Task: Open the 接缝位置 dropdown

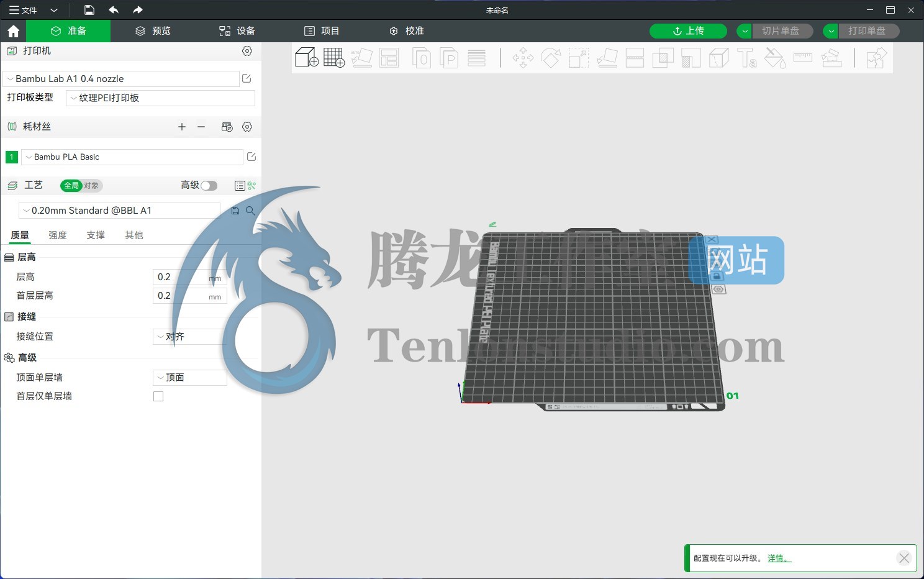Action: pos(190,337)
